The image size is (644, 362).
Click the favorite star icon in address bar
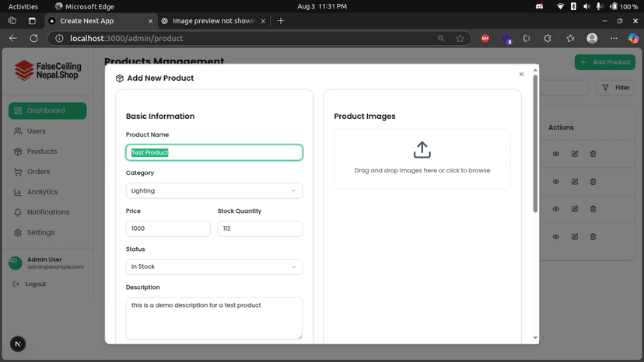click(x=460, y=38)
